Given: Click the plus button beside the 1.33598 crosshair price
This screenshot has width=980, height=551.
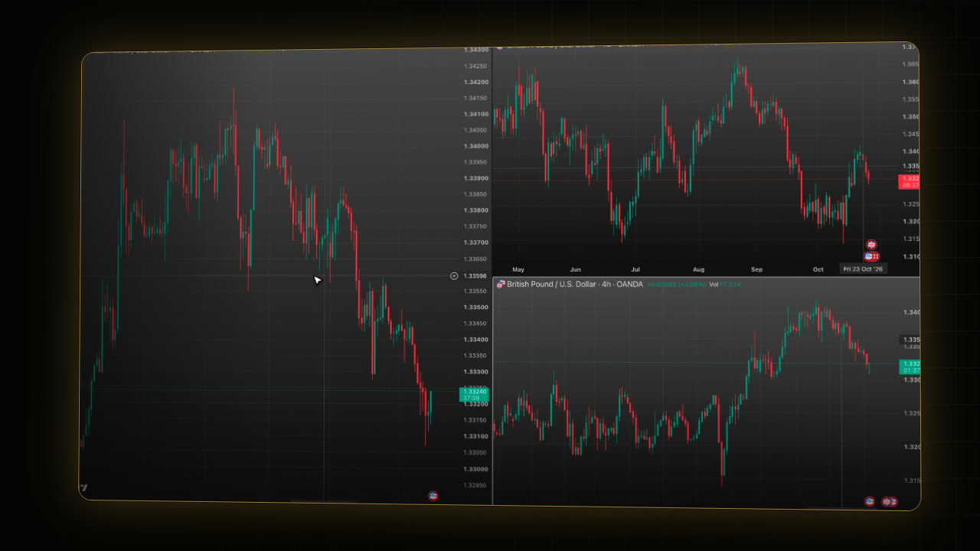Looking at the screenshot, I should [x=454, y=275].
